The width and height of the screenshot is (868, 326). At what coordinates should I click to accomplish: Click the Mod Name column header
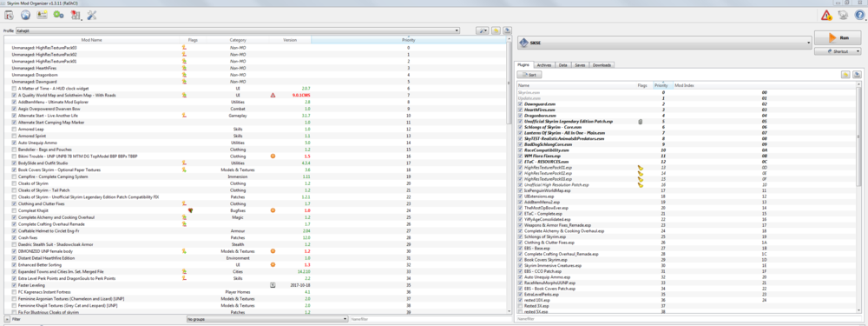93,40
